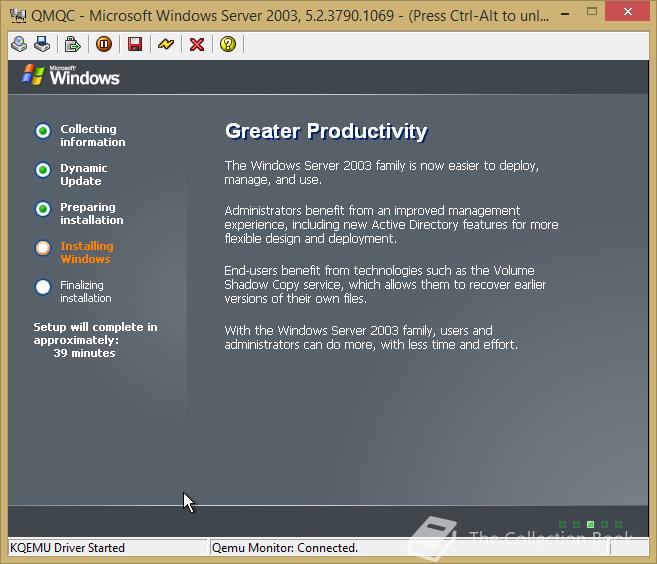The height and width of the screenshot is (564, 657).
Task: Click the Installing Windows step indicator
Action: [x=43, y=248]
